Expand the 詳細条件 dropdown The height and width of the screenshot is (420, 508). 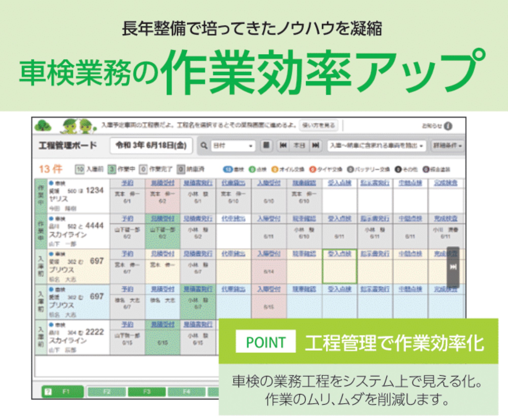[x=448, y=146]
